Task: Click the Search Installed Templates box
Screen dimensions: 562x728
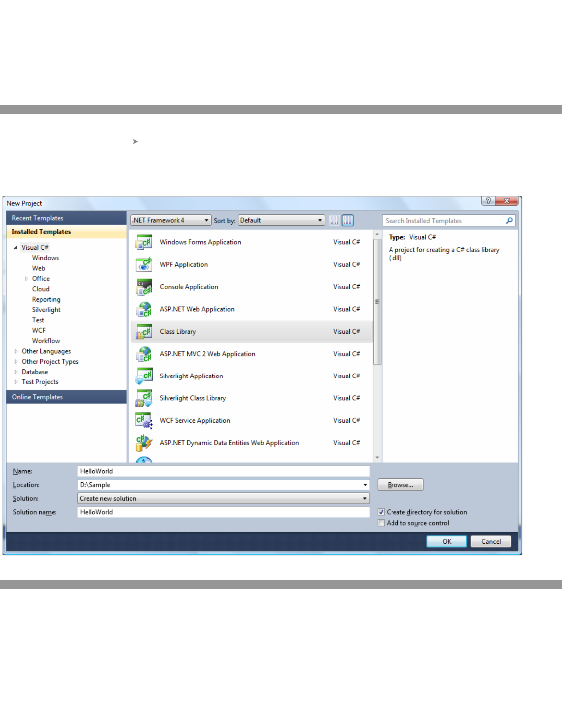Action: pyautogui.click(x=449, y=221)
